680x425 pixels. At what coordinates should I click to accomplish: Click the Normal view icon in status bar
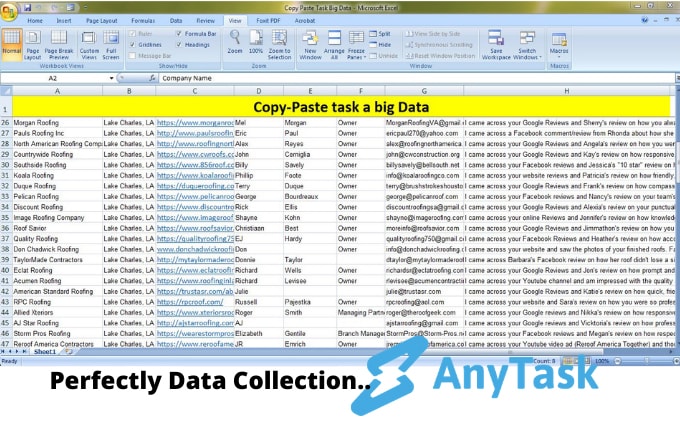(x=568, y=361)
